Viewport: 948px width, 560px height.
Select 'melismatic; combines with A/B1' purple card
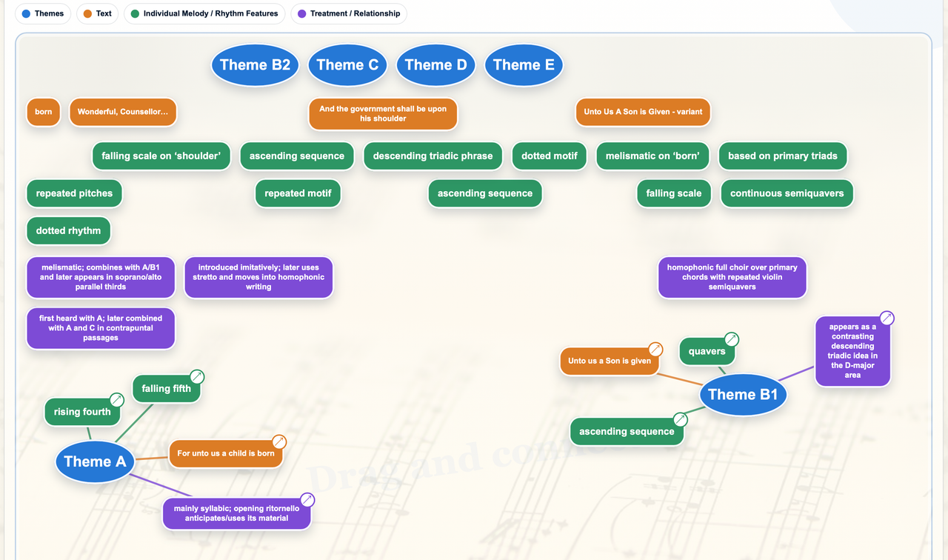point(101,277)
